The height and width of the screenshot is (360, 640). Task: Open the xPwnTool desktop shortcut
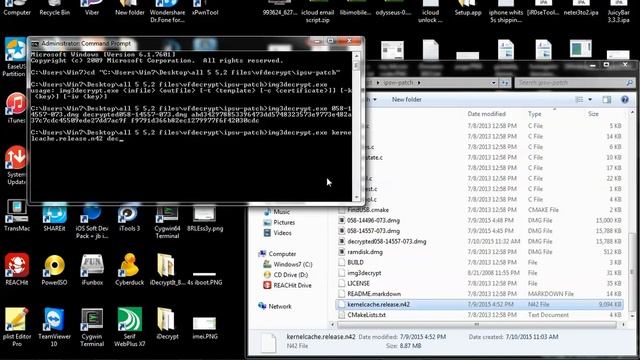pyautogui.click(x=205, y=8)
